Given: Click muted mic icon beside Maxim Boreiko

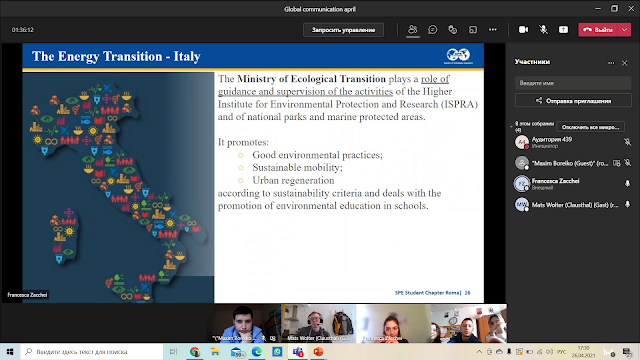Looking at the screenshot, I should click(628, 163).
